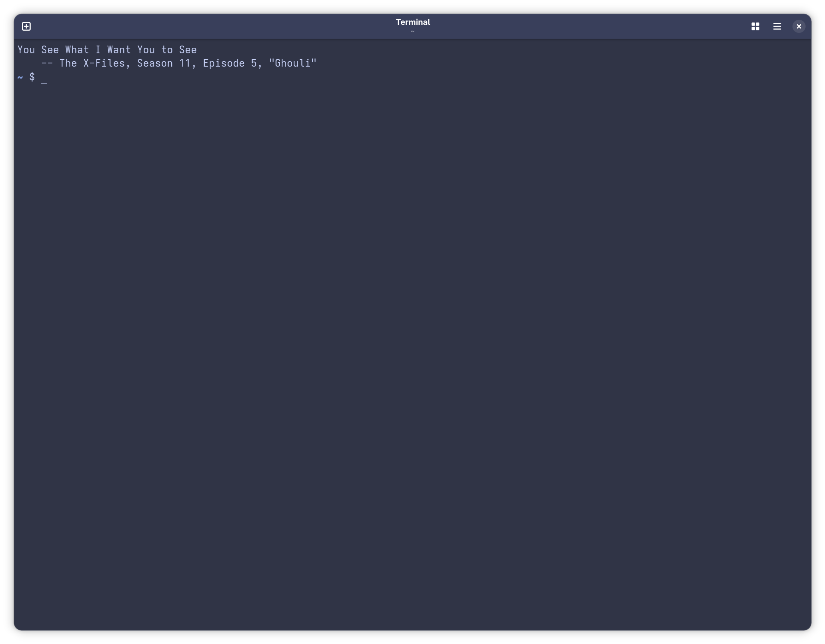Open a new terminal tab

pyautogui.click(x=26, y=26)
